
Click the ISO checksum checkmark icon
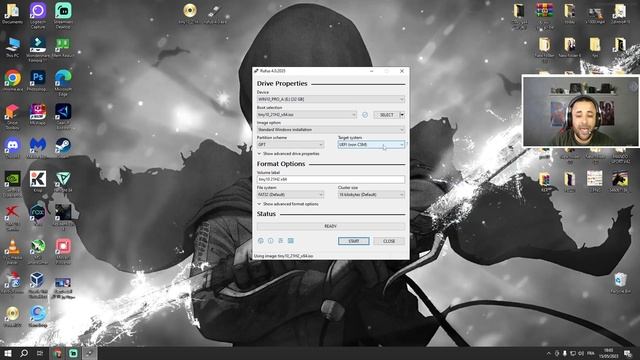point(365,115)
